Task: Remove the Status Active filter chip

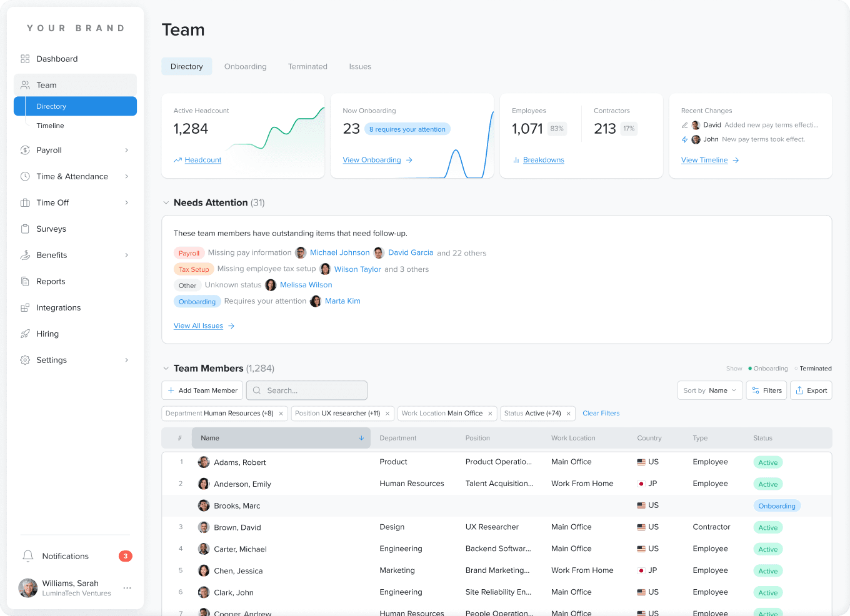Action: click(568, 414)
